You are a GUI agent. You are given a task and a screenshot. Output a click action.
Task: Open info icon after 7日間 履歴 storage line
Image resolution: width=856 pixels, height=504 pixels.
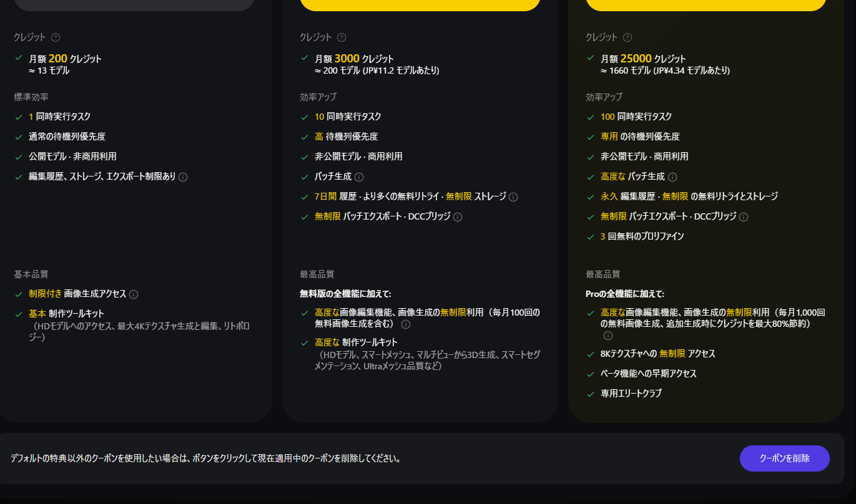513,197
